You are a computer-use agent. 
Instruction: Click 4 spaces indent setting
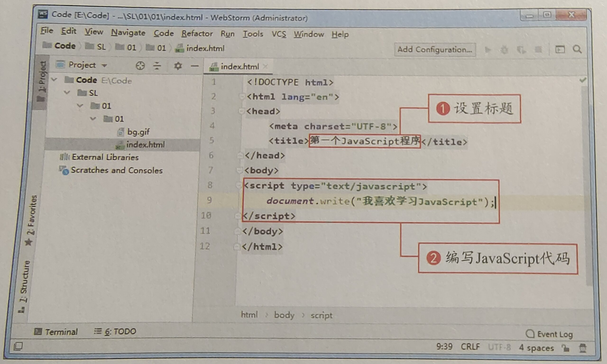coord(536,348)
